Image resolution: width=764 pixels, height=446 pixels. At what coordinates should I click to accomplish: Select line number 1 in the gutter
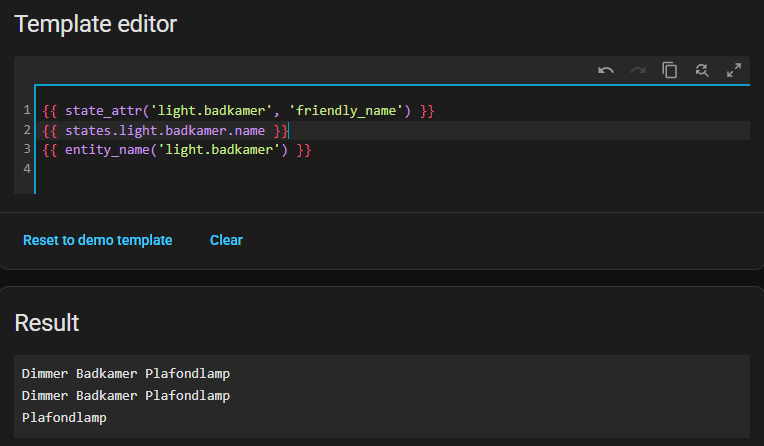(x=27, y=110)
